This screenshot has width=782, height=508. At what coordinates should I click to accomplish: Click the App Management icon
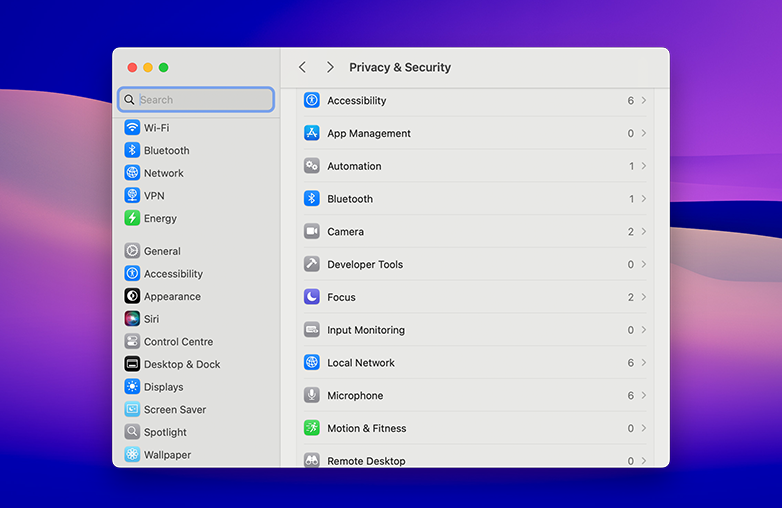(312, 133)
